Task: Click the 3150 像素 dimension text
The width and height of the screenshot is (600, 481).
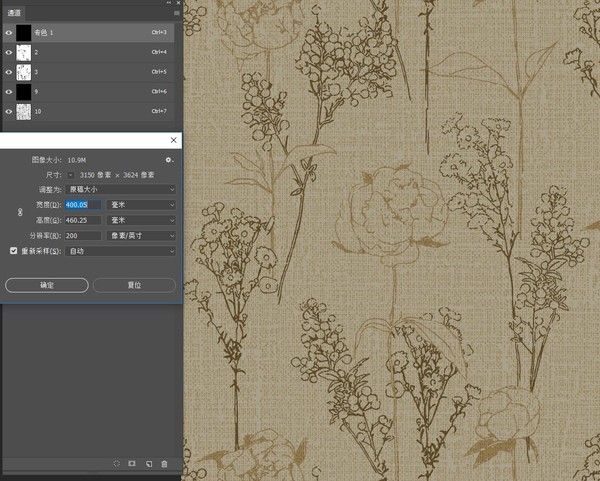Action: (95, 175)
